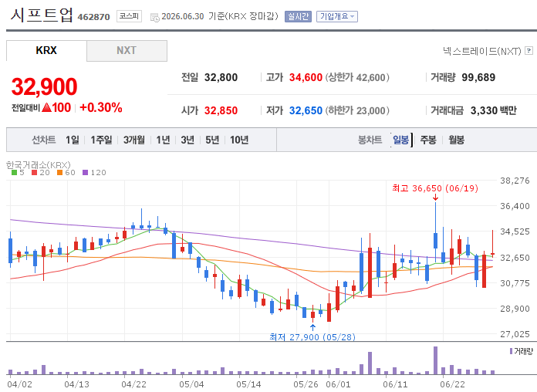Click the 최저 27,900 (05/28) chart label
Image resolution: width=537 pixels, height=392 pixels.
point(312,337)
